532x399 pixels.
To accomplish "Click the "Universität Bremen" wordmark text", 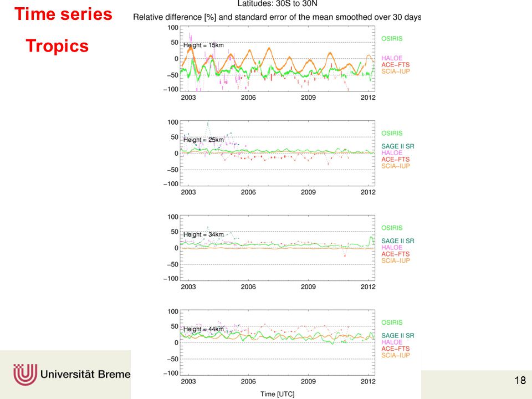I will [85, 374].
